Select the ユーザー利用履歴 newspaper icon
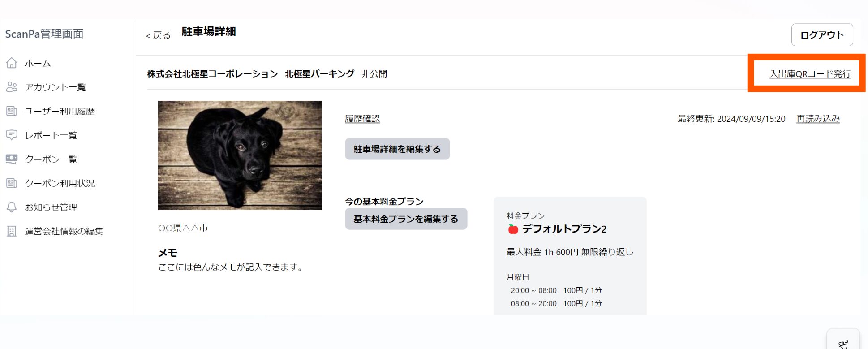This screenshot has height=349, width=868. tap(12, 111)
